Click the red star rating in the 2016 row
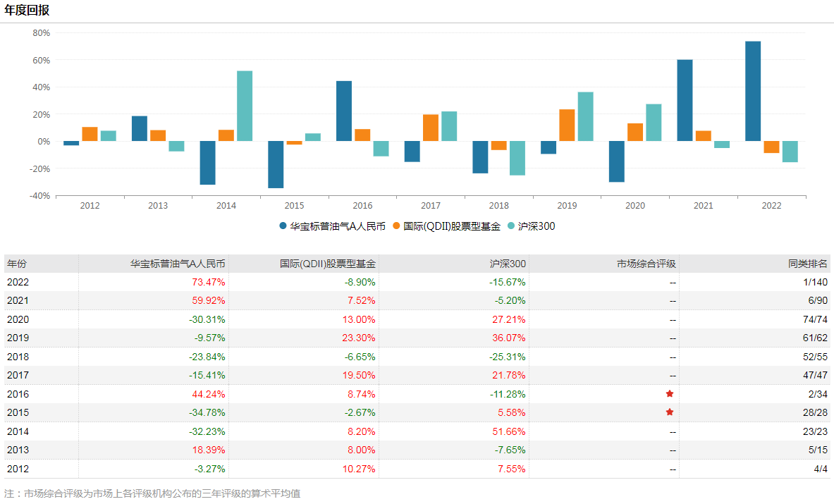 669,393
